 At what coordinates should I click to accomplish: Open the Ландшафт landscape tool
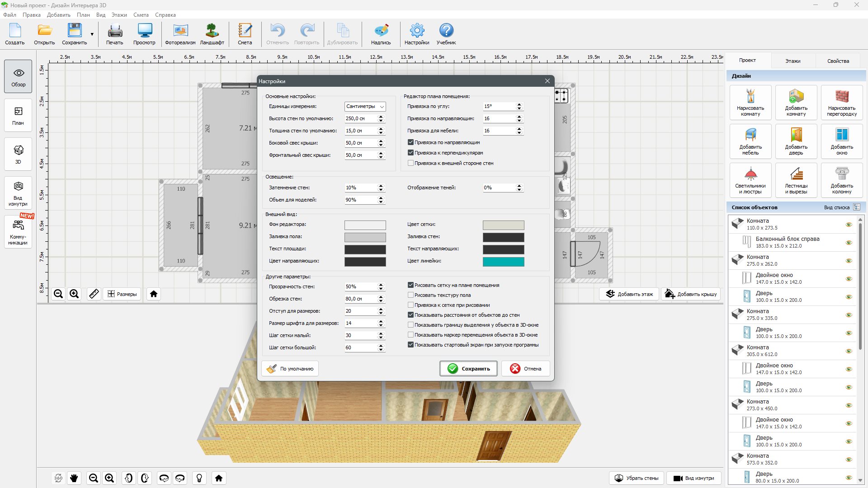point(212,34)
